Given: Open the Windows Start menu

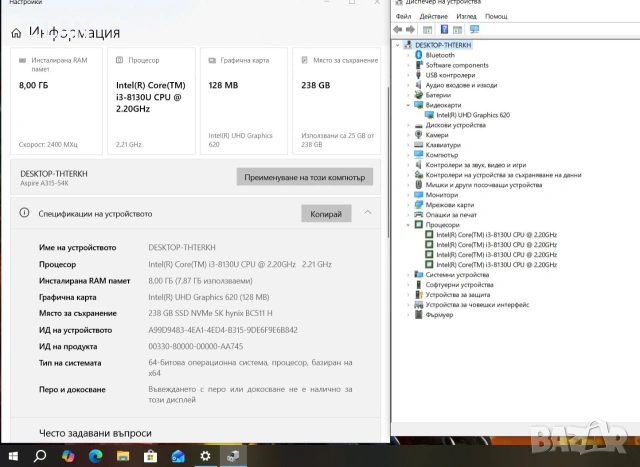Looking at the screenshot, I should point(13,456).
